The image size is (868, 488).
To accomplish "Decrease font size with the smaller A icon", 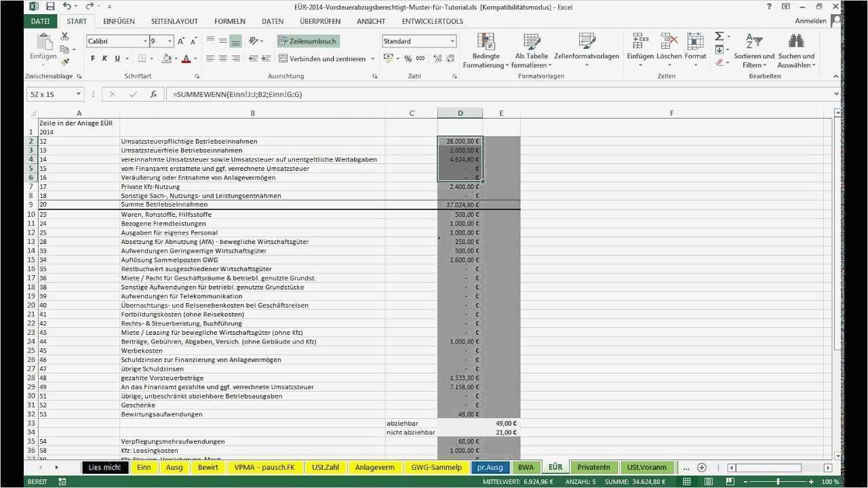I will [194, 41].
